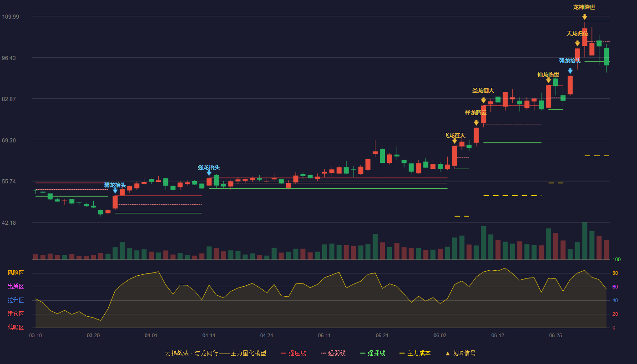Click the 祥龙腾云 signal label
Viewport: 637px width, 364px height.
[476, 113]
